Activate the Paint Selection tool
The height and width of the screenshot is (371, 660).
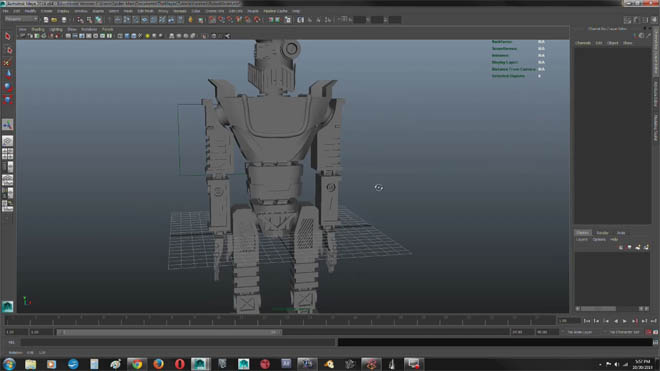pos(8,62)
